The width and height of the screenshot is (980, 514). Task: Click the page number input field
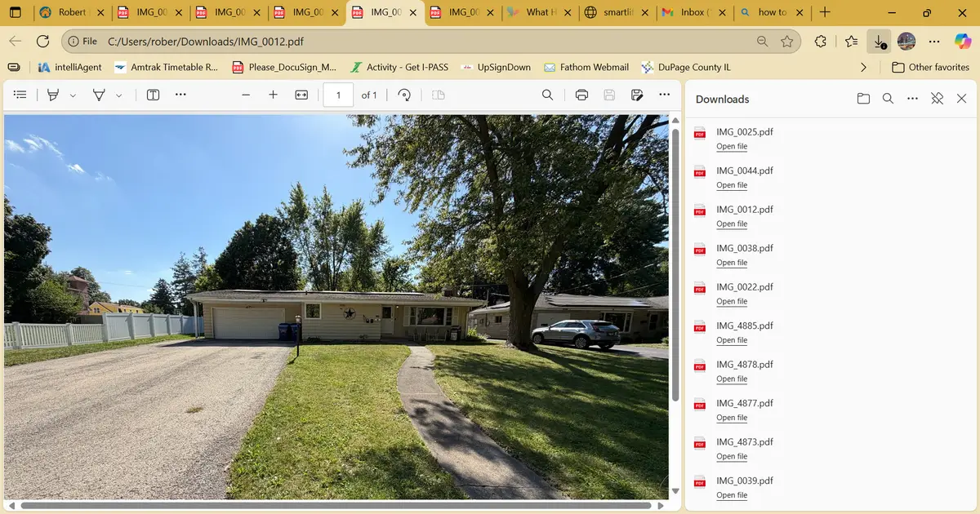point(338,95)
